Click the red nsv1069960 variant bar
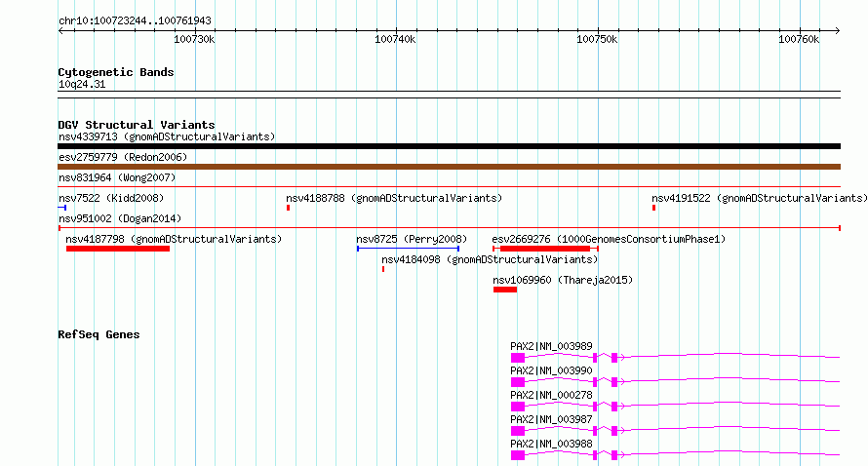 tap(505, 290)
